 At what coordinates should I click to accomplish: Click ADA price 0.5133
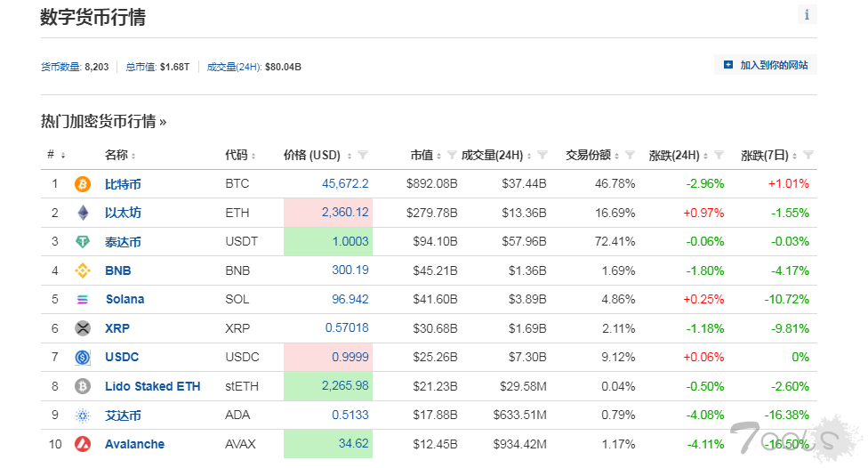point(350,415)
